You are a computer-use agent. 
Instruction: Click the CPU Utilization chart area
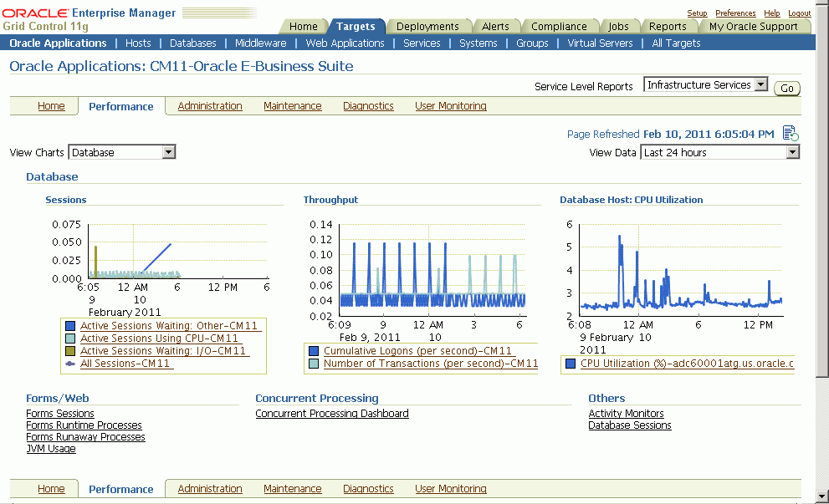pyautogui.click(x=682, y=270)
